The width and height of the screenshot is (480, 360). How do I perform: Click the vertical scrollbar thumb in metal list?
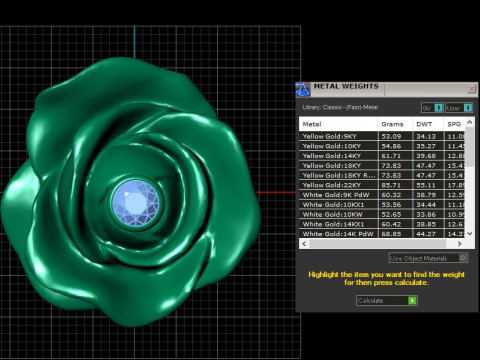point(470,147)
